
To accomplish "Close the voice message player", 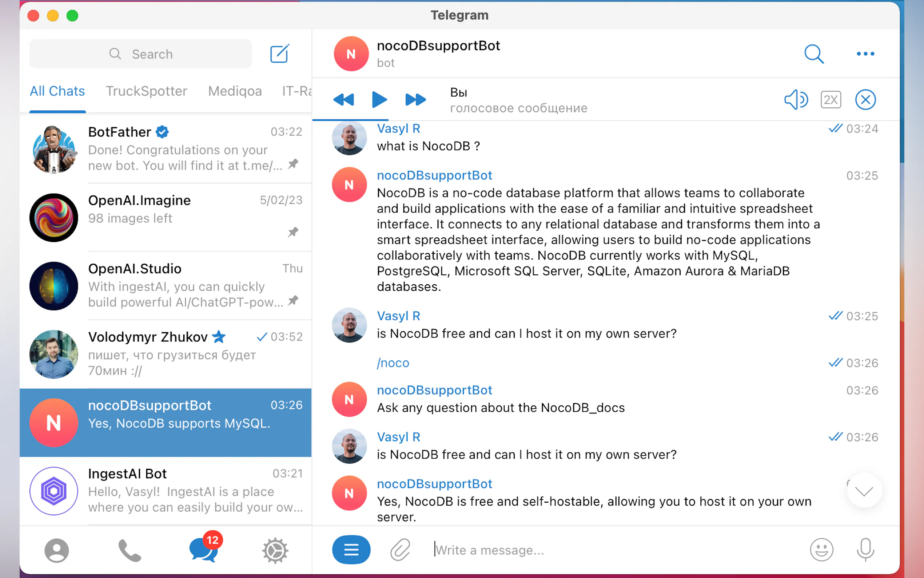I will 865,100.
